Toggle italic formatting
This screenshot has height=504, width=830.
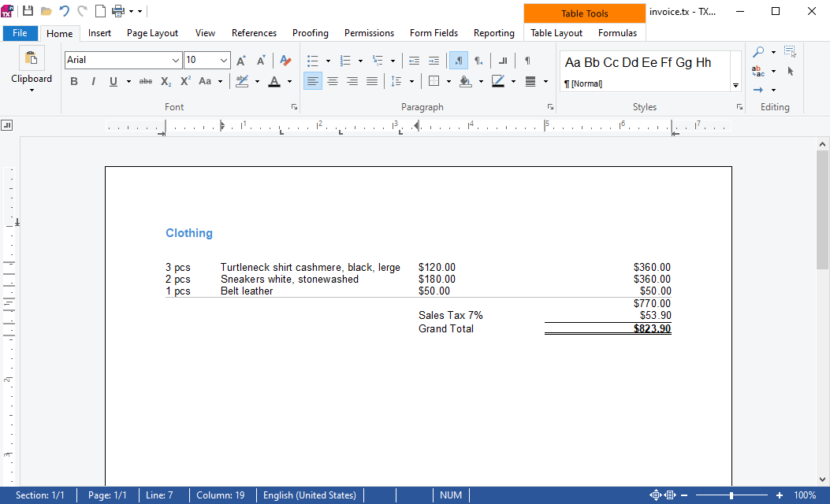(x=93, y=81)
